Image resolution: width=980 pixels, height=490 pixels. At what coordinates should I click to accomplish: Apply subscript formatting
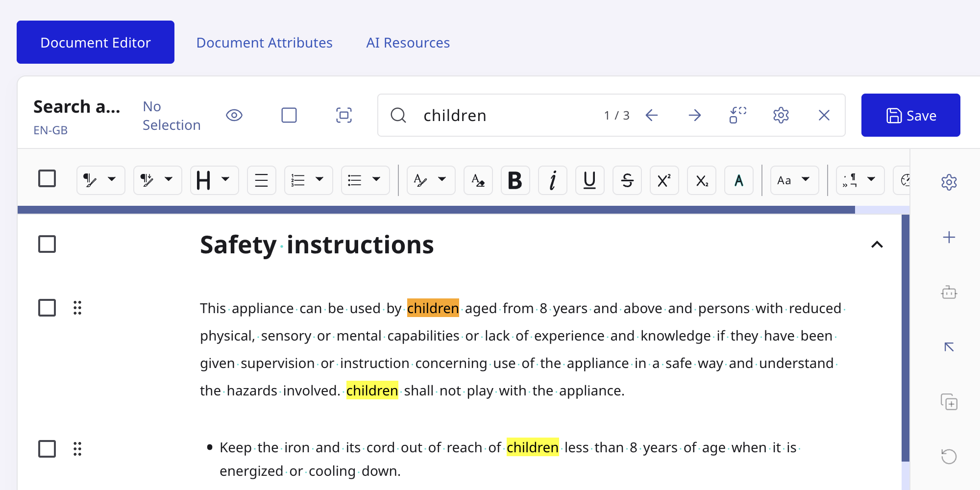tap(702, 180)
